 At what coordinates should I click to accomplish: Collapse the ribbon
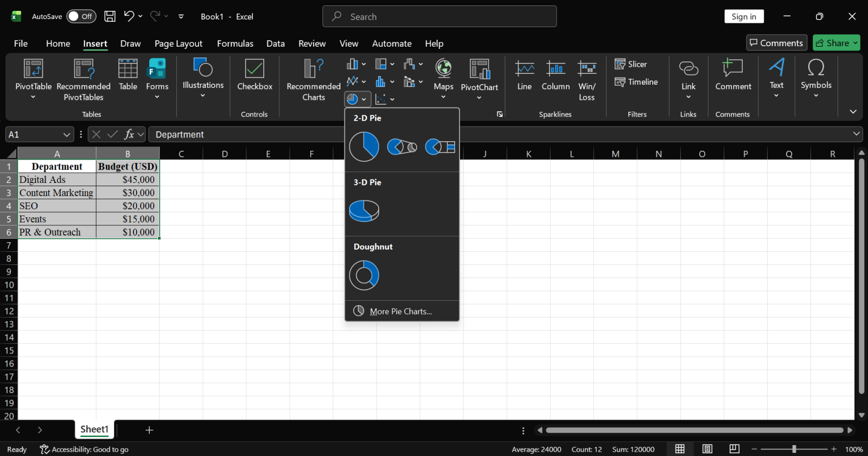[x=853, y=111]
